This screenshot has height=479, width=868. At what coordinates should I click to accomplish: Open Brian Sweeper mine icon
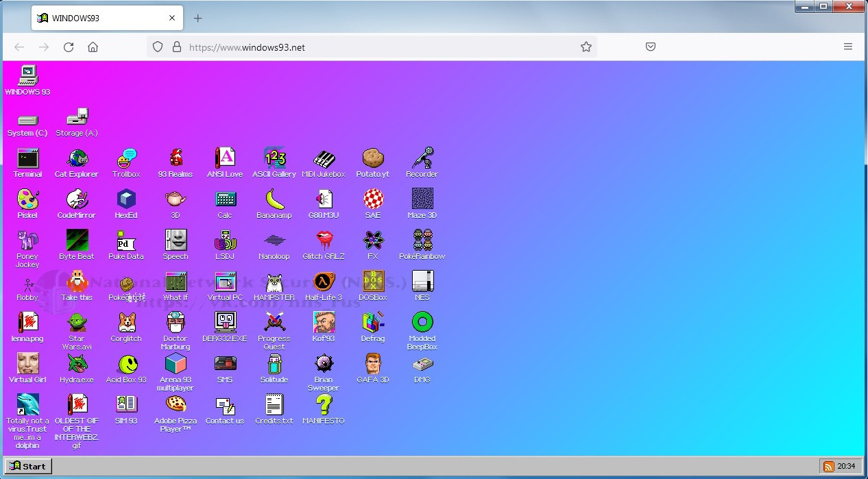click(324, 364)
